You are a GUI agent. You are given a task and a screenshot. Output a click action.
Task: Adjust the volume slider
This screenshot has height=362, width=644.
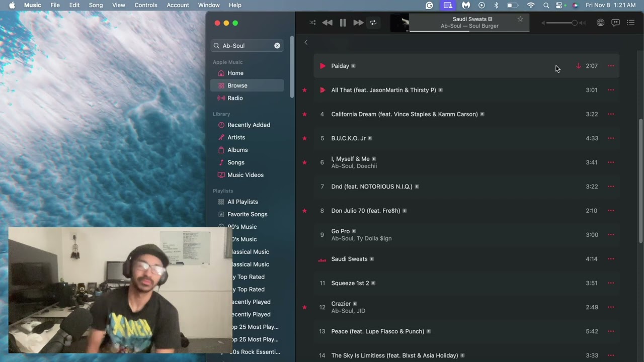coord(562,23)
